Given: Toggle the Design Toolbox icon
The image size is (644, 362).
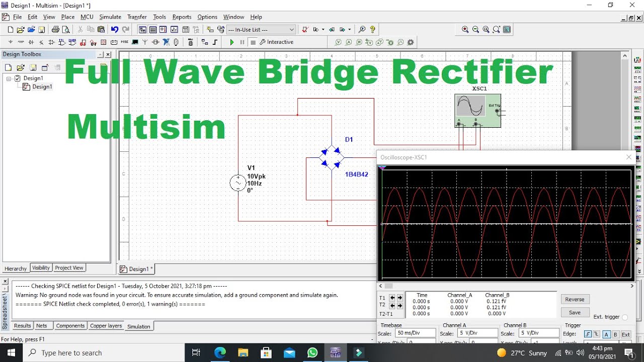Looking at the screenshot, I should coord(142,30).
